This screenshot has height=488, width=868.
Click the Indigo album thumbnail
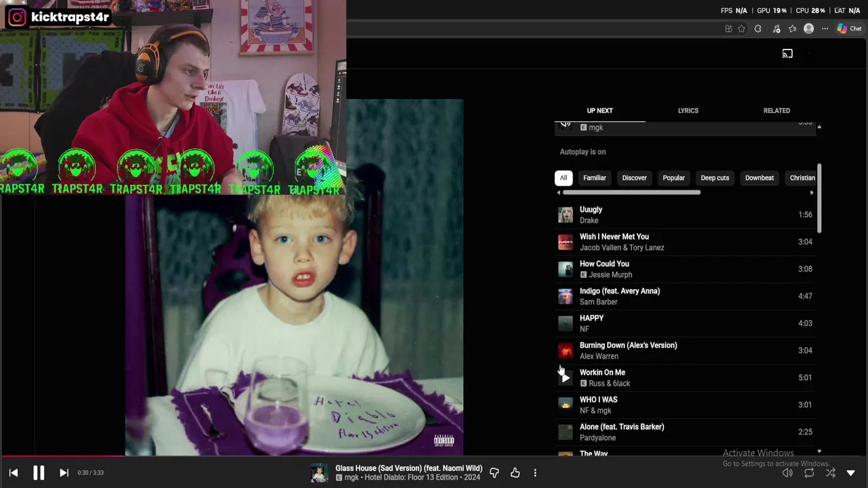566,296
